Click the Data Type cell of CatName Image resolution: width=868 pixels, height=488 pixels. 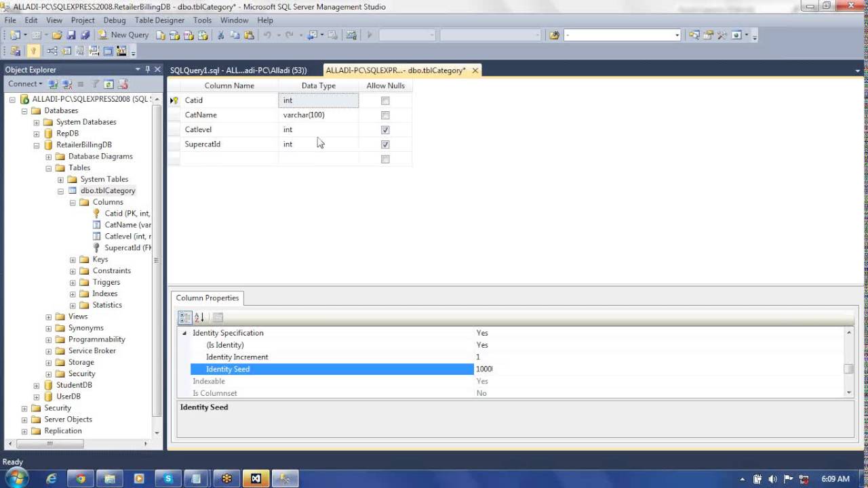(318, 115)
